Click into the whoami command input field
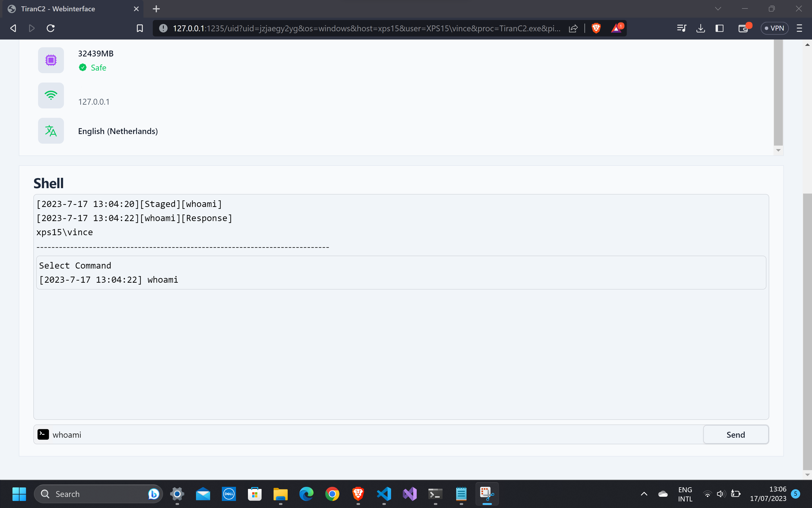The height and width of the screenshot is (508, 812). [369, 434]
